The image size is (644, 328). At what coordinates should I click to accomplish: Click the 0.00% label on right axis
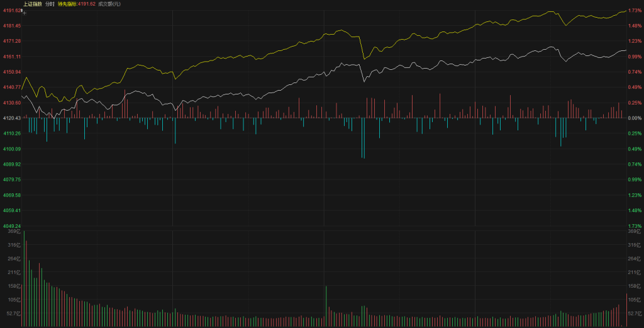(x=635, y=118)
